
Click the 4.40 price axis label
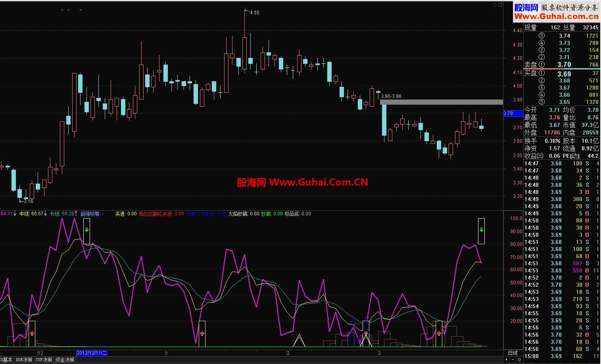[517, 31]
